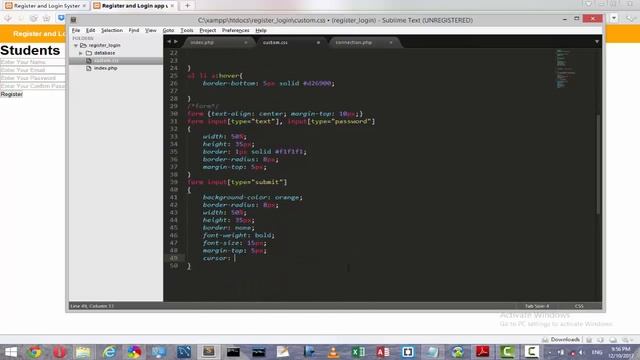Click the ENG language indicator in tray
This screenshot has width=640, height=360.
click(597, 352)
